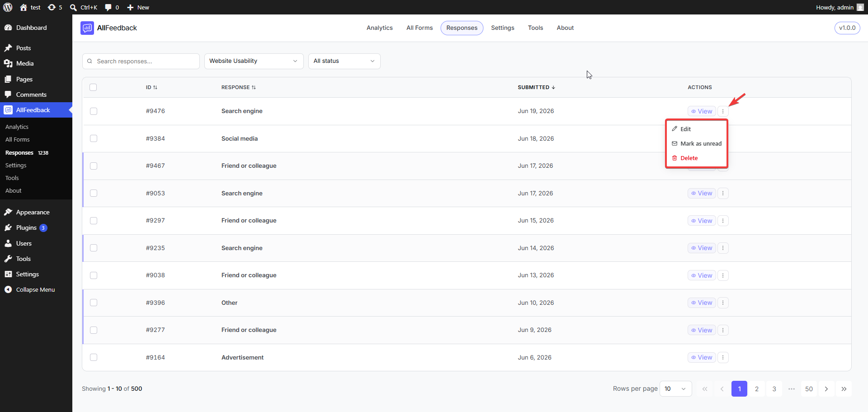
Task: View response #9053
Action: [702, 194]
